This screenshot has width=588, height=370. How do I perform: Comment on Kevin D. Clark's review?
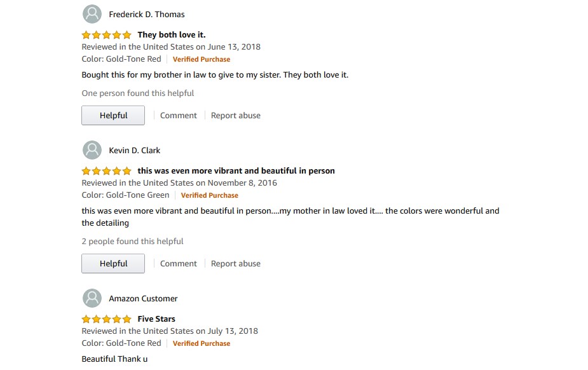pyautogui.click(x=179, y=264)
